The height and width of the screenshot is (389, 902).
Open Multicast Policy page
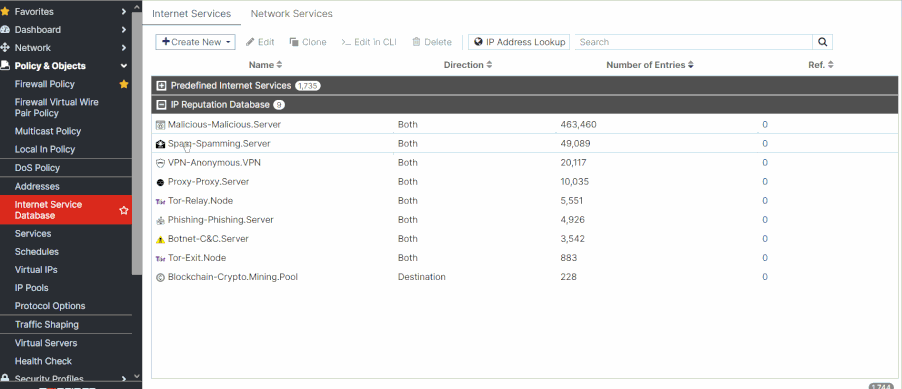(48, 131)
